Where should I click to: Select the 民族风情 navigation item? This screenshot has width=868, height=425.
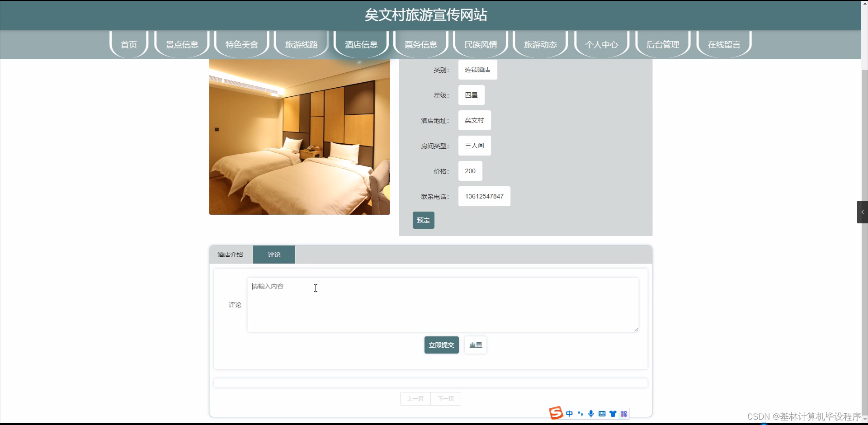point(480,44)
